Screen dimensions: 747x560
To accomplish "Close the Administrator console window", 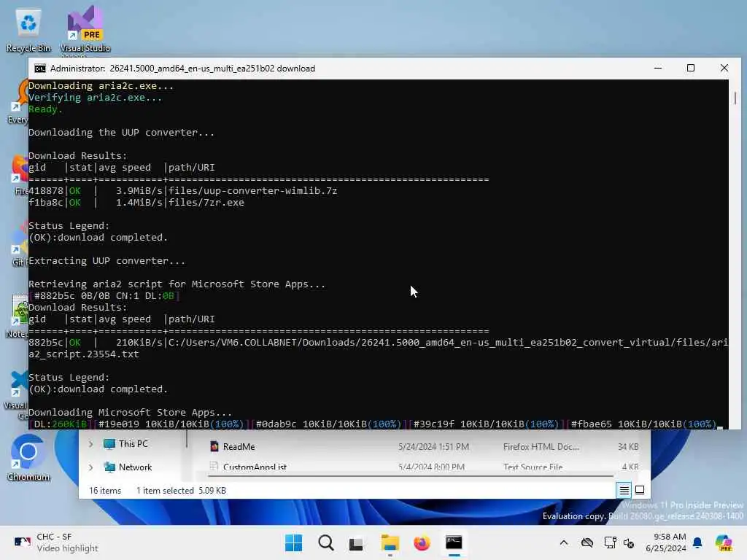I will coord(724,68).
